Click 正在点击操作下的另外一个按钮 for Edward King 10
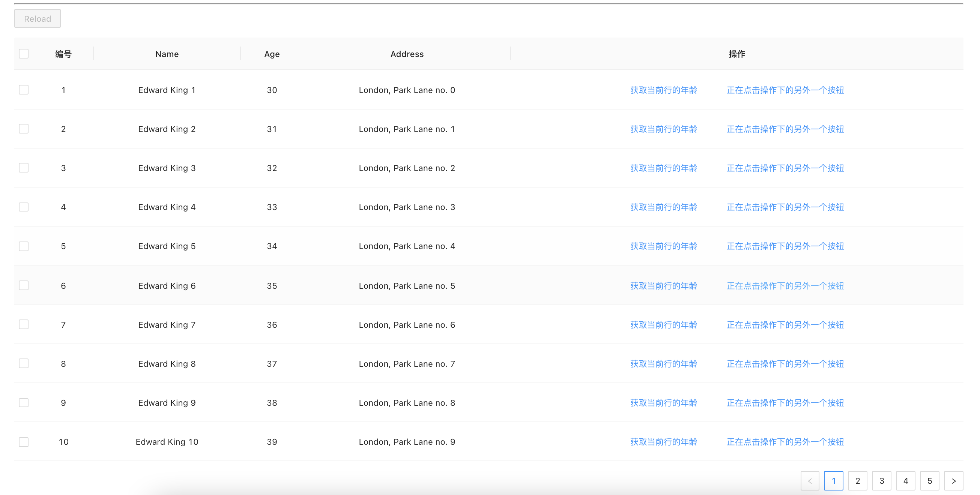The height and width of the screenshot is (495, 980). [x=785, y=442]
